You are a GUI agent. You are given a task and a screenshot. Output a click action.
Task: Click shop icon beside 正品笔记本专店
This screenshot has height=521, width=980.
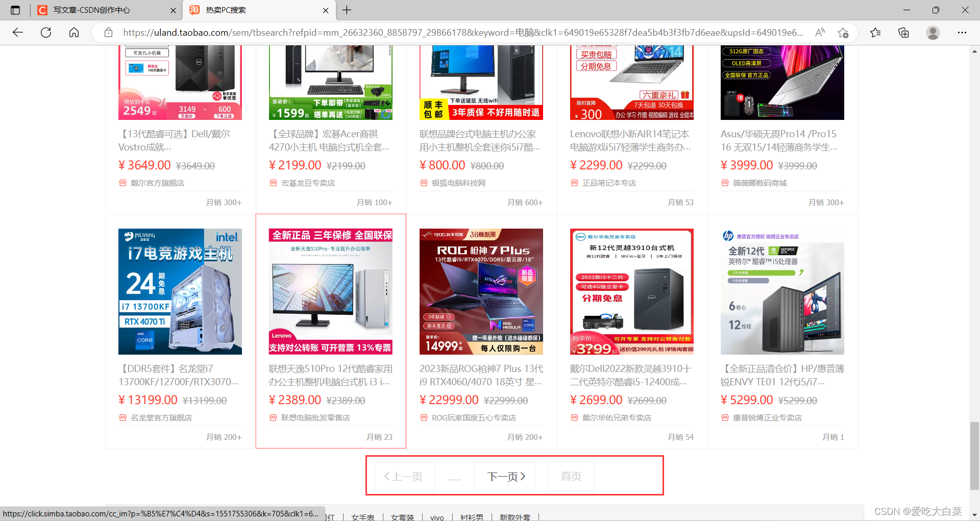(574, 183)
